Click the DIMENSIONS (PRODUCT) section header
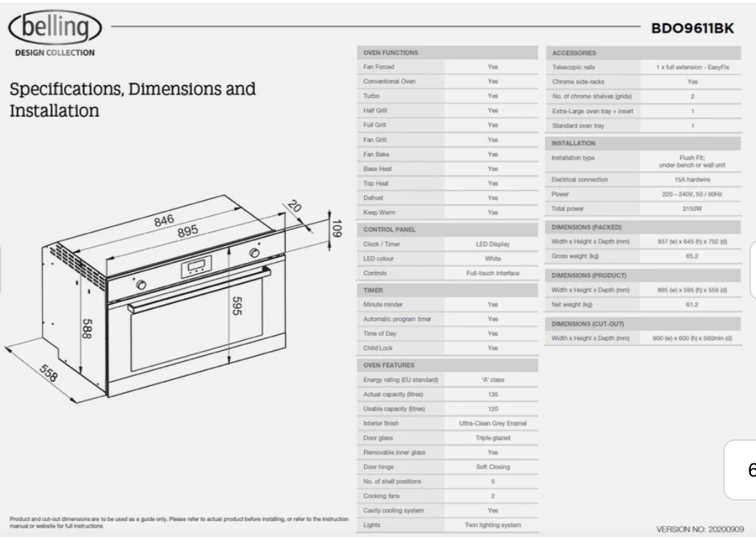 point(643,275)
